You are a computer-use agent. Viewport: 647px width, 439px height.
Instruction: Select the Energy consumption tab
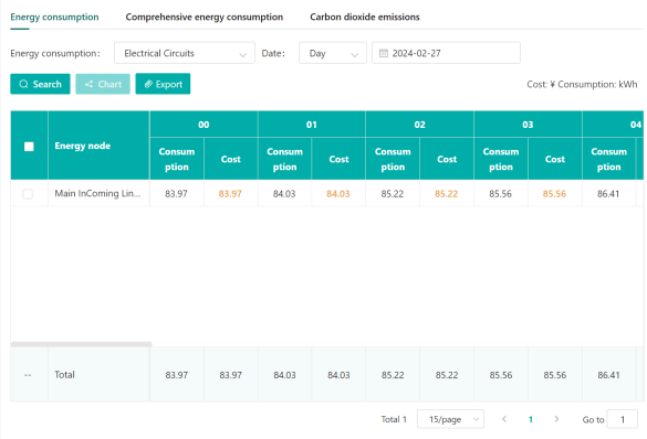55,17
